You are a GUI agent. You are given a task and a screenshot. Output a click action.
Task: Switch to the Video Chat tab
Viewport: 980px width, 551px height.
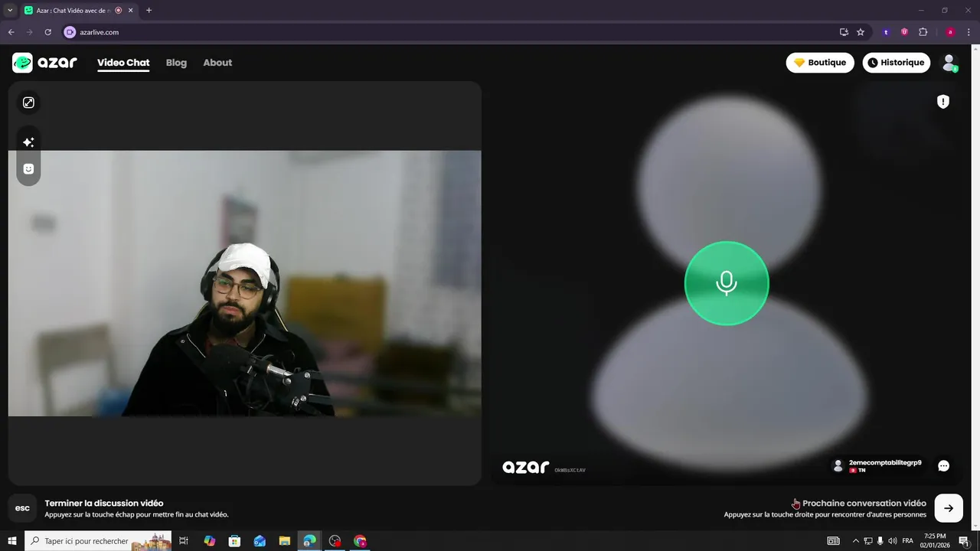click(123, 63)
